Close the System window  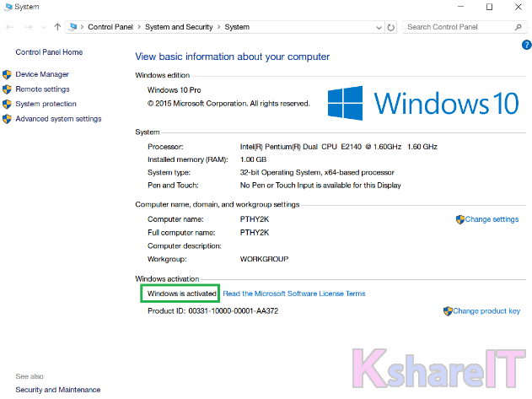(x=519, y=7)
